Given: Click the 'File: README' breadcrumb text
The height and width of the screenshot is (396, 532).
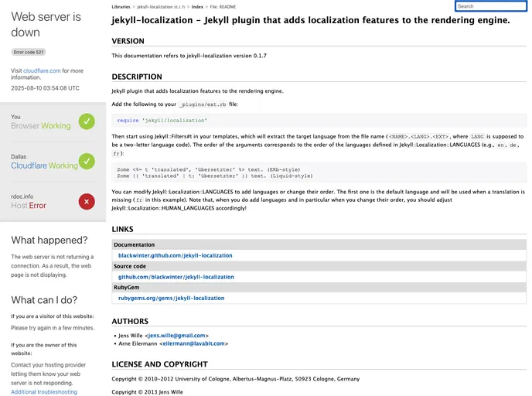Looking at the screenshot, I should tap(223, 7).
